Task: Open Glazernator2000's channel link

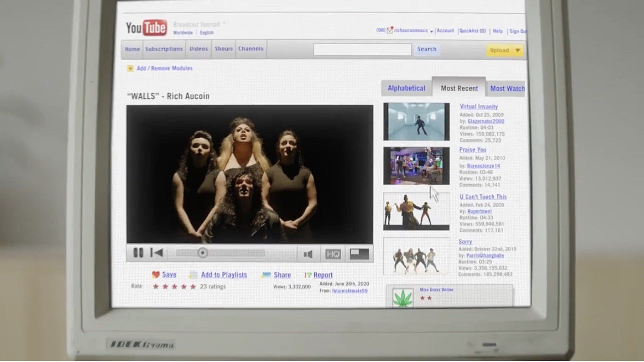Action: pyautogui.click(x=486, y=122)
